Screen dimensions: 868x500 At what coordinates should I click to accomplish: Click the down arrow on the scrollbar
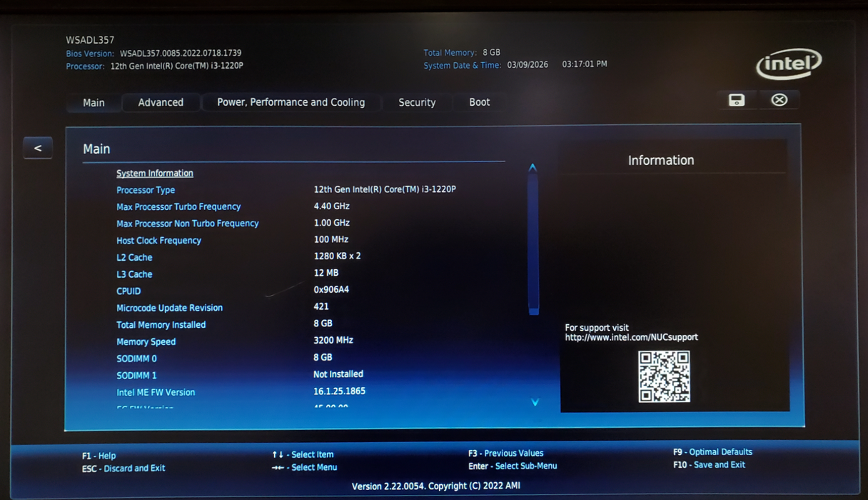534,402
